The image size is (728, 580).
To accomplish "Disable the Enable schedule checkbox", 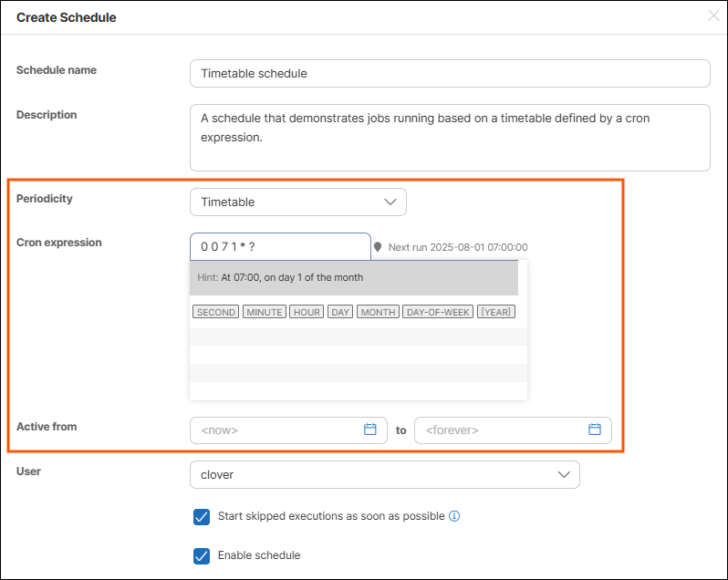I will tap(202, 555).
